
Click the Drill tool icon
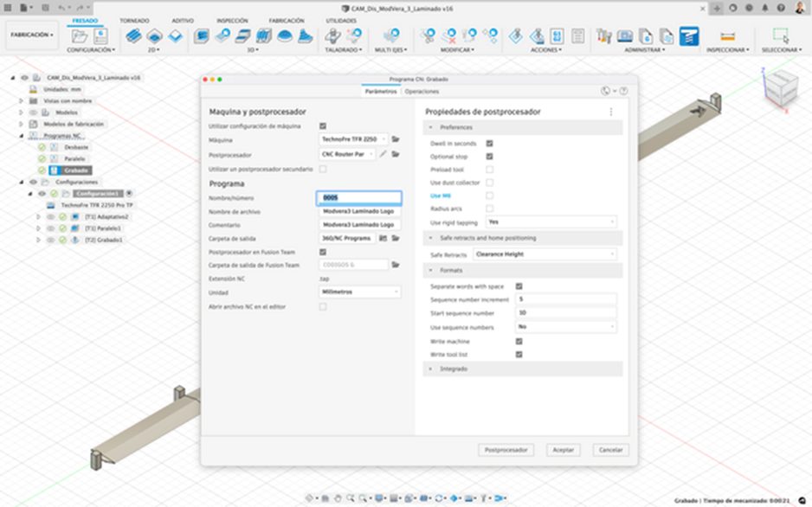click(x=332, y=36)
